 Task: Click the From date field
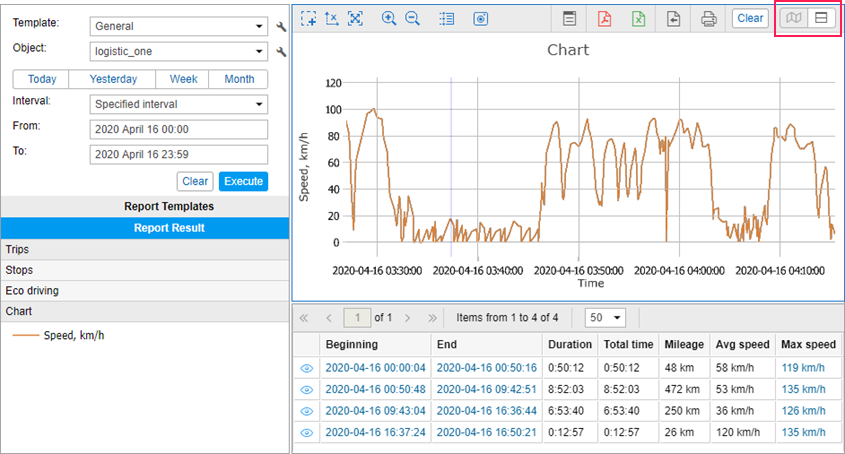coord(179,129)
